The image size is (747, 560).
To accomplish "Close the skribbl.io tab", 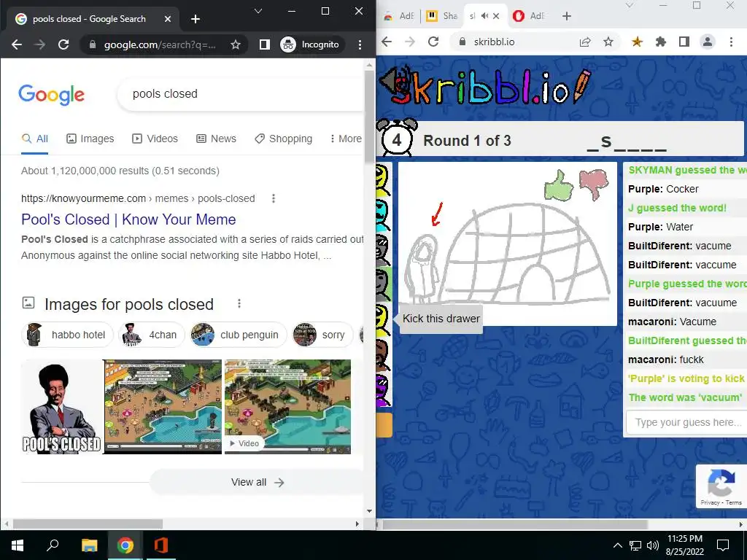I will coord(496,16).
